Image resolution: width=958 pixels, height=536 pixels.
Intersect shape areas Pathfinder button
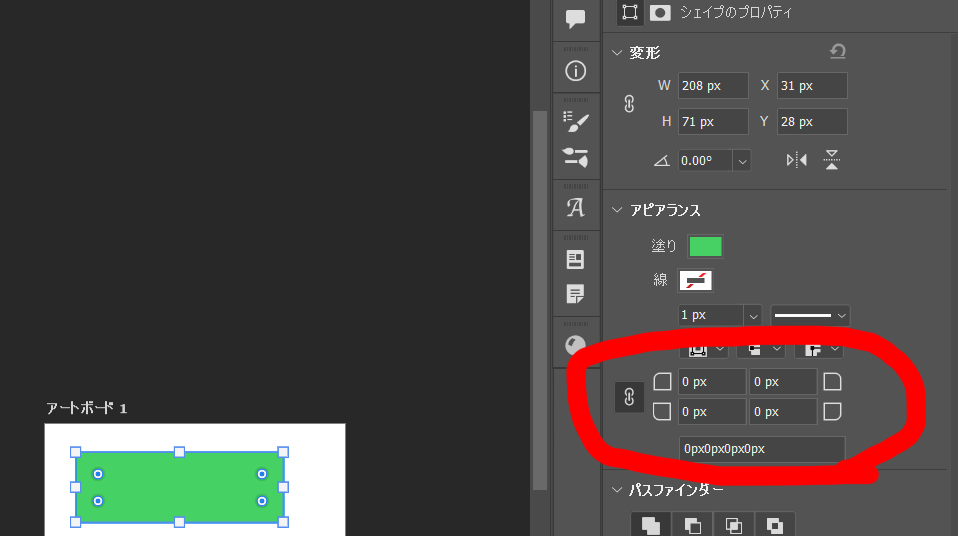734,526
